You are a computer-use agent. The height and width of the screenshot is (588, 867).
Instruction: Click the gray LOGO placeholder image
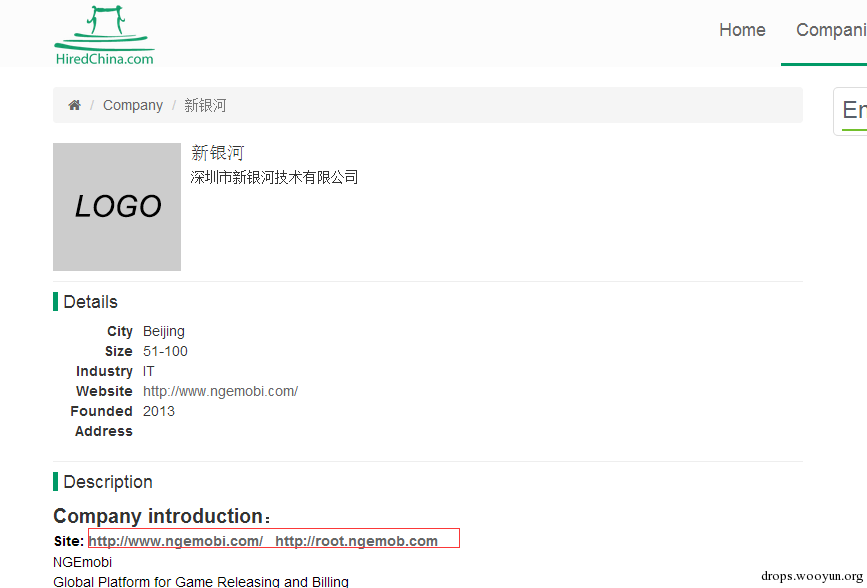[117, 207]
